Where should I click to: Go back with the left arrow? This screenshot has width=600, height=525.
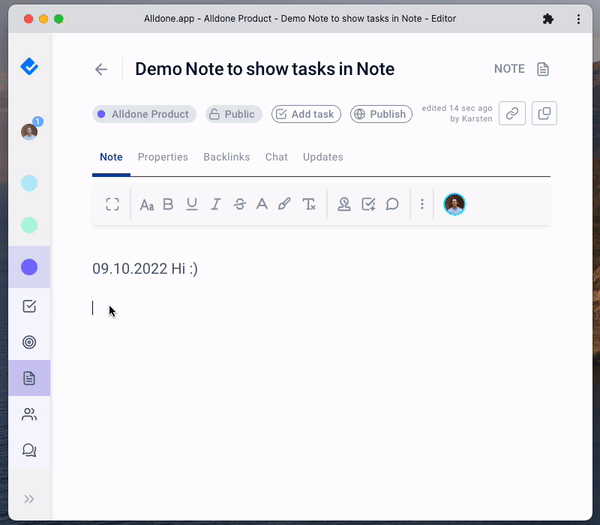pos(101,69)
